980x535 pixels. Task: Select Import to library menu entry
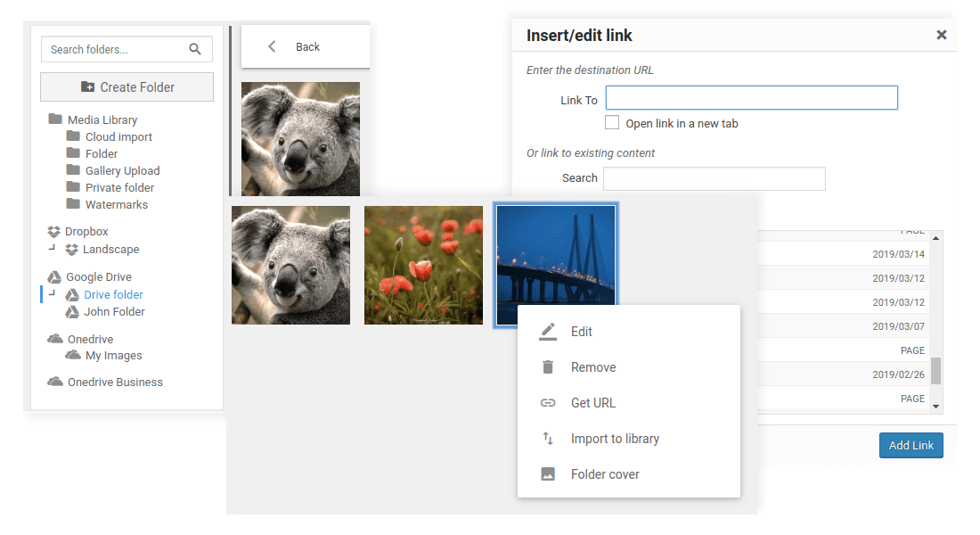click(615, 439)
